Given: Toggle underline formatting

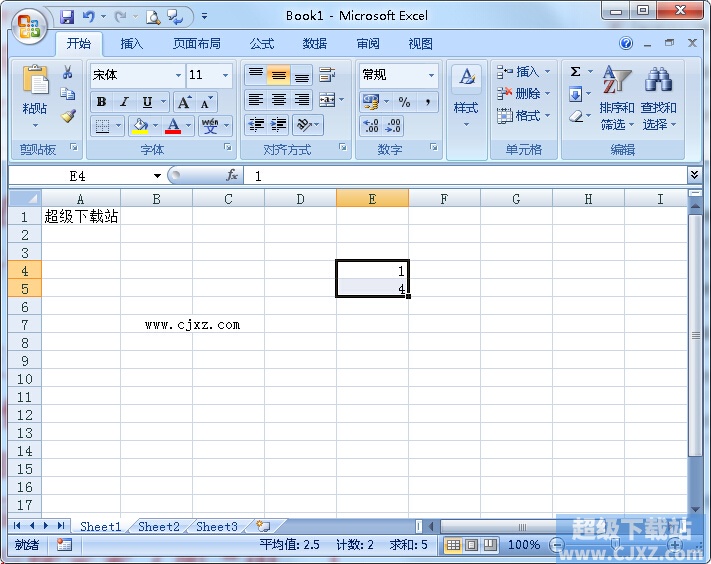Looking at the screenshot, I should 147,102.
